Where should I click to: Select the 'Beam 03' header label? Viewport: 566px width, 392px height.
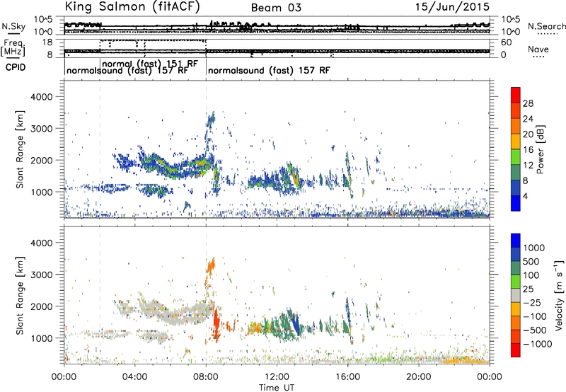click(x=276, y=8)
